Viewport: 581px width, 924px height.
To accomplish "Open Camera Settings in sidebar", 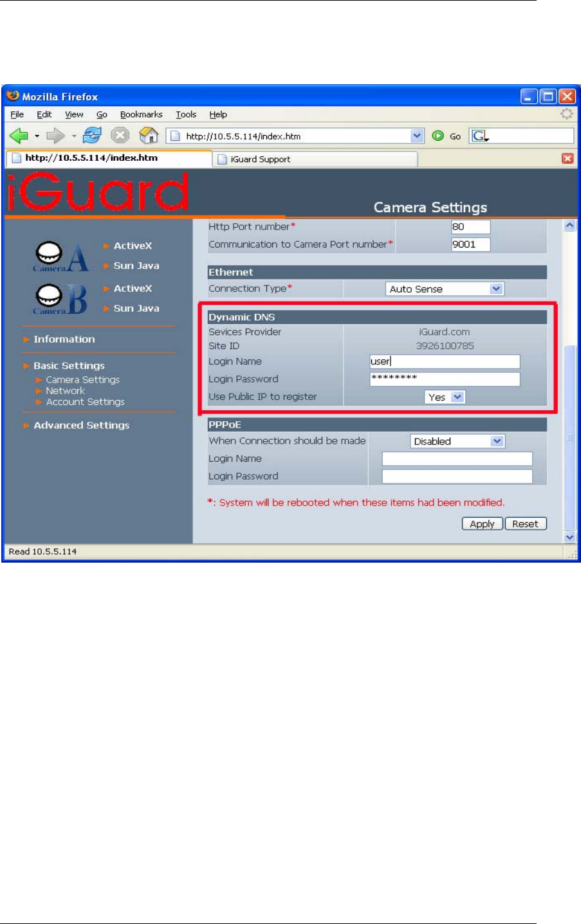I will [82, 380].
